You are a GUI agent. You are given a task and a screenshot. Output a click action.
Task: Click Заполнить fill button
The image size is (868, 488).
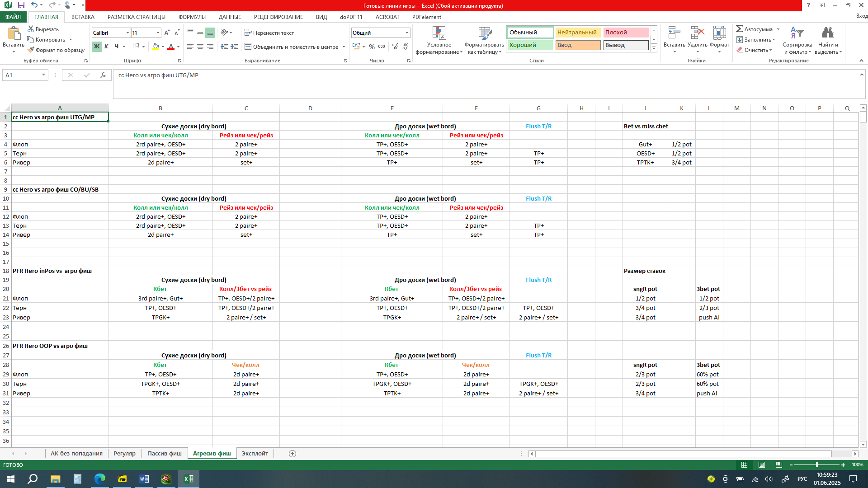(755, 40)
